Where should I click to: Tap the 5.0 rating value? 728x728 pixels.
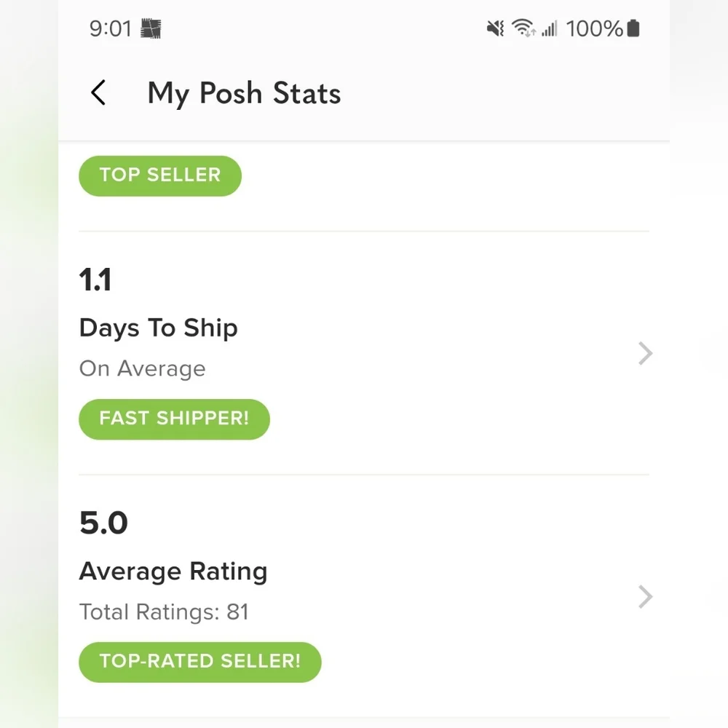click(103, 523)
